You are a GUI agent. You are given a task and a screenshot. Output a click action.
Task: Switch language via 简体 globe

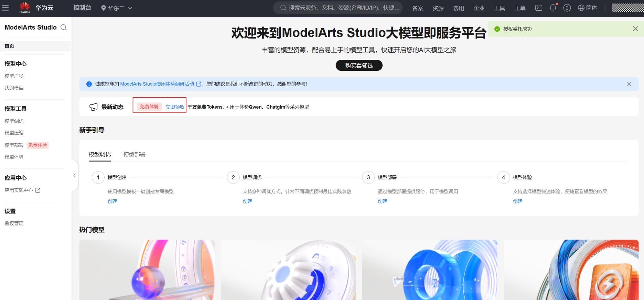(588, 8)
